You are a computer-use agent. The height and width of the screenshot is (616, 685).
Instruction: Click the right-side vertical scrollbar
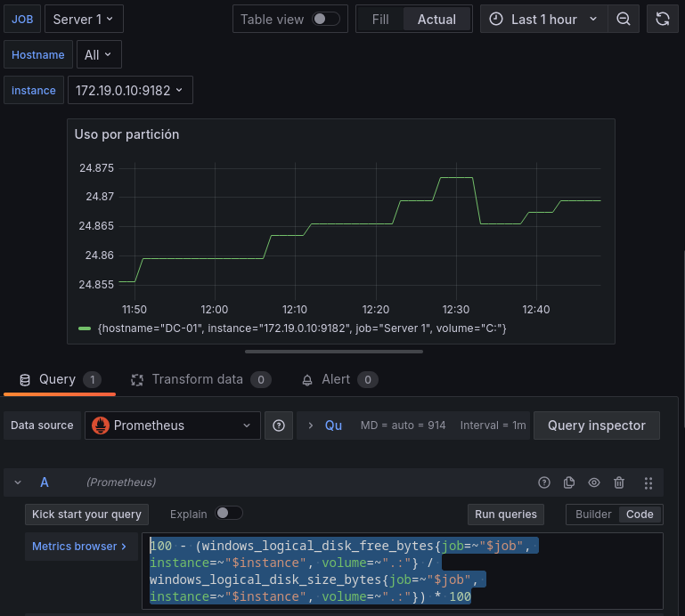[683, 338]
